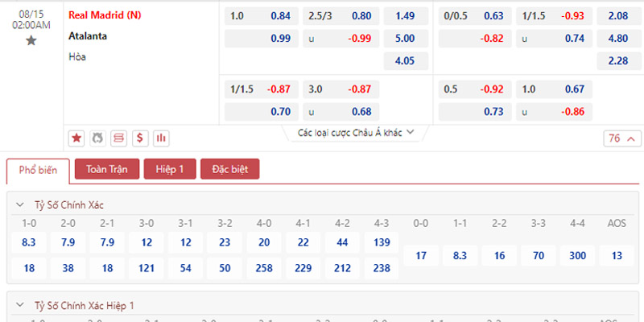This screenshot has height=322, width=644.
Task: Click the 08/15 02:00AM match time
Action: point(31,19)
